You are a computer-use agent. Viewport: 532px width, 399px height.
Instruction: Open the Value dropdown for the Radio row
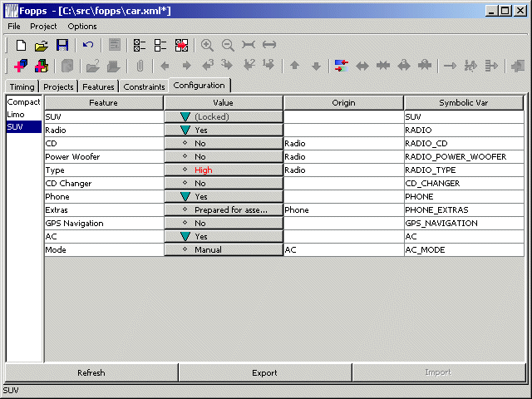(224, 130)
